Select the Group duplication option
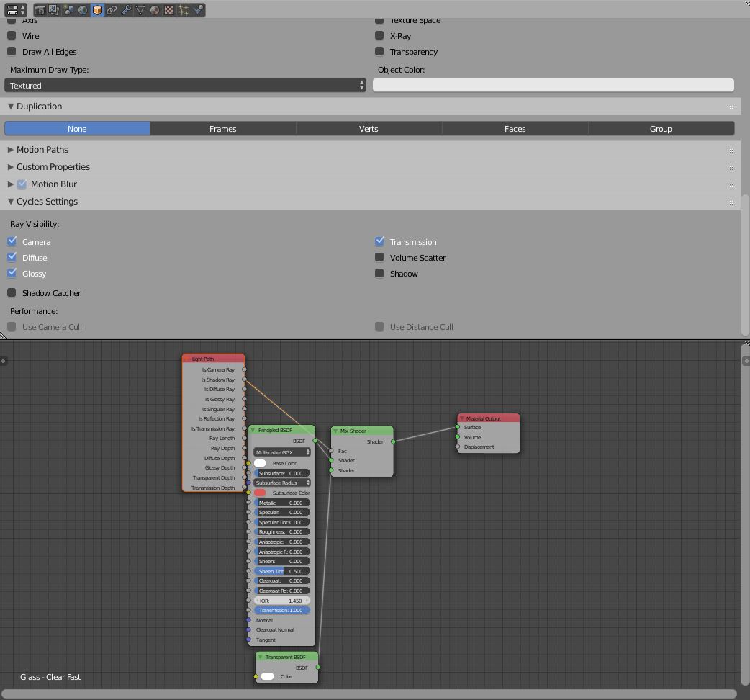 coord(661,129)
